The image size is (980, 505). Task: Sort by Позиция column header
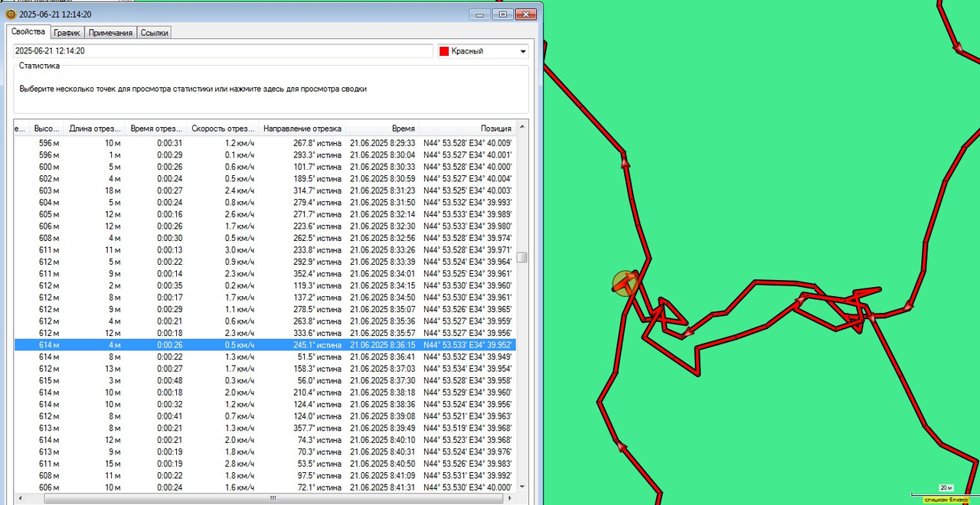(x=468, y=129)
